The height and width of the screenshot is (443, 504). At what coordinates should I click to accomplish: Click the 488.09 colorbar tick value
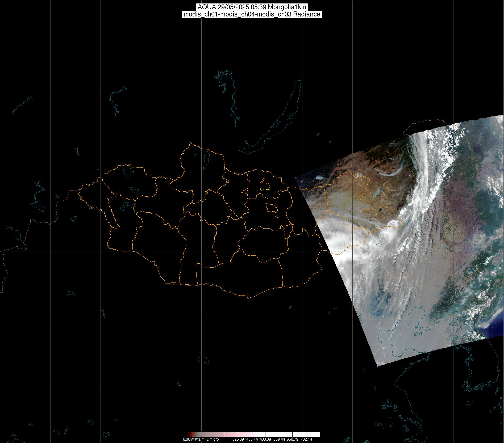click(265, 440)
